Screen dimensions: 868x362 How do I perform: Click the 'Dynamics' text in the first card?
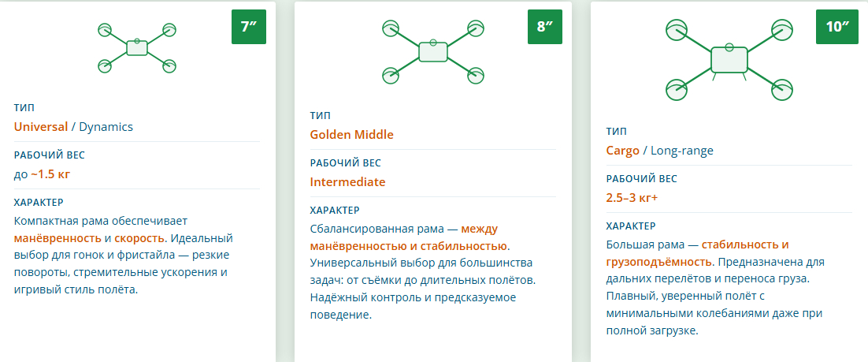coord(106,126)
